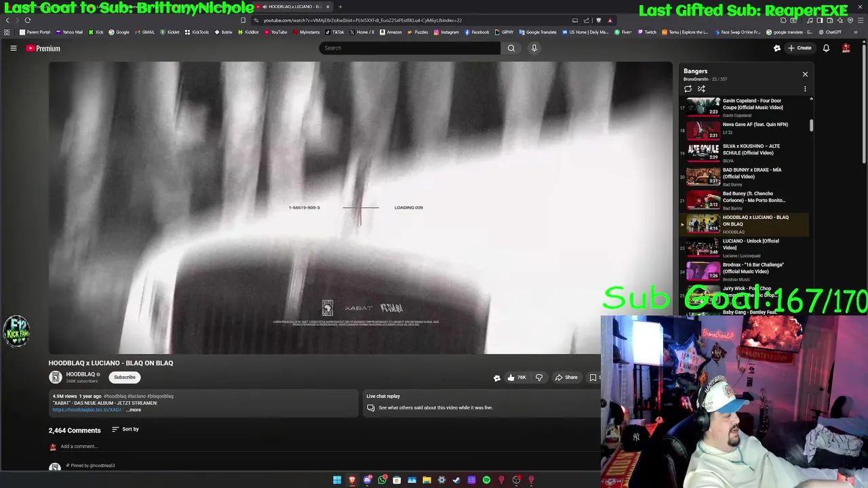Viewport: 868px width, 488px height.
Task: Toggle loop playlist in the Bangers panel
Action: pos(688,89)
